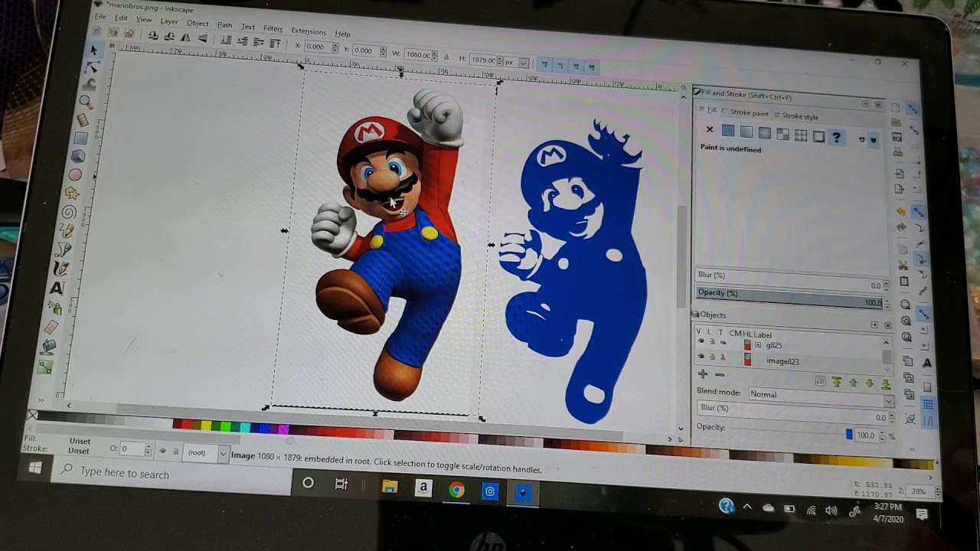Click the plus Add layer button in Objects

point(702,374)
